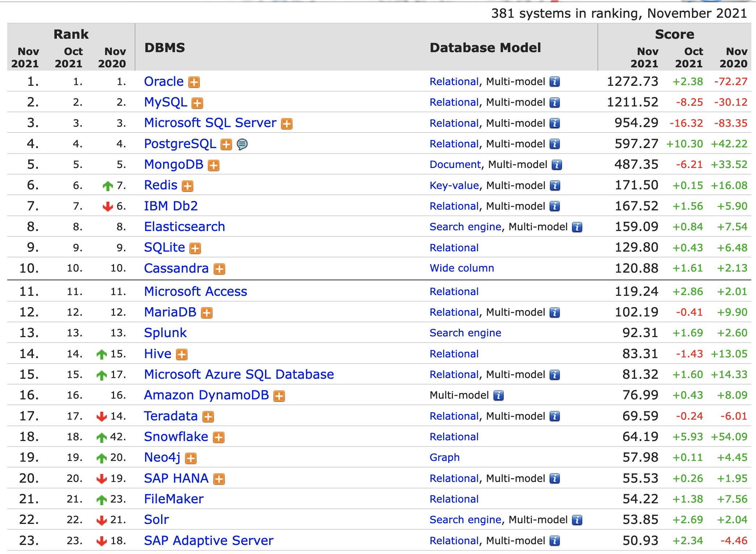The width and height of the screenshot is (756, 554).
Task: Click the plus icon next to SAP HANA
Action: [219, 479]
